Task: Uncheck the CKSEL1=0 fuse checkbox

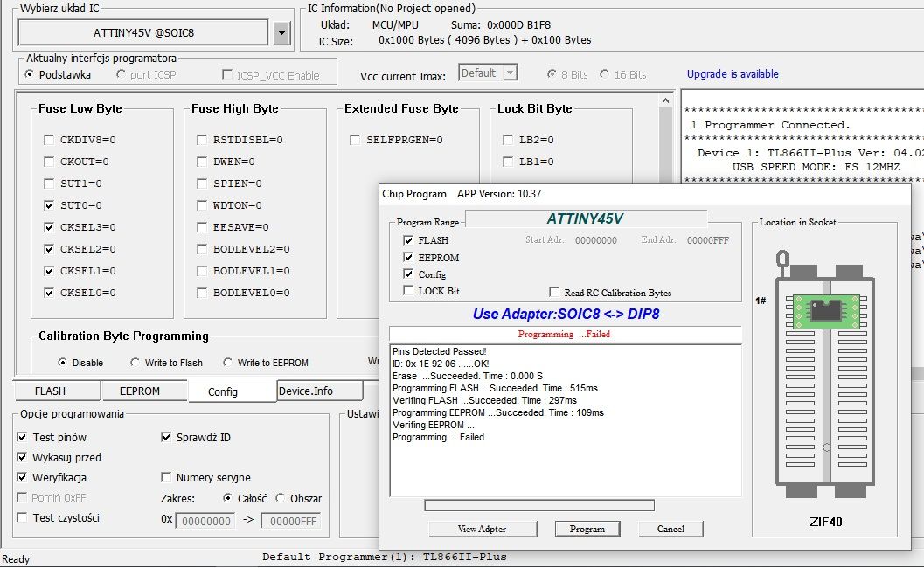Action: coord(49,270)
